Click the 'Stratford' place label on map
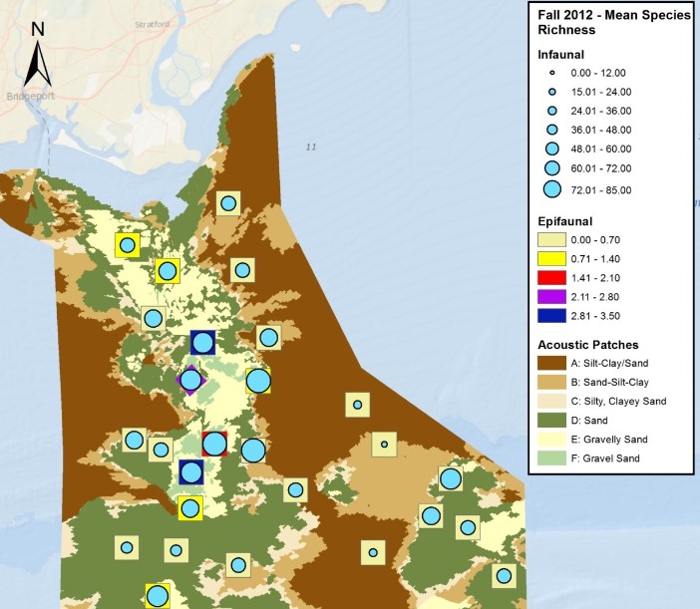Image resolution: width=700 pixels, height=609 pixels. pos(153,24)
